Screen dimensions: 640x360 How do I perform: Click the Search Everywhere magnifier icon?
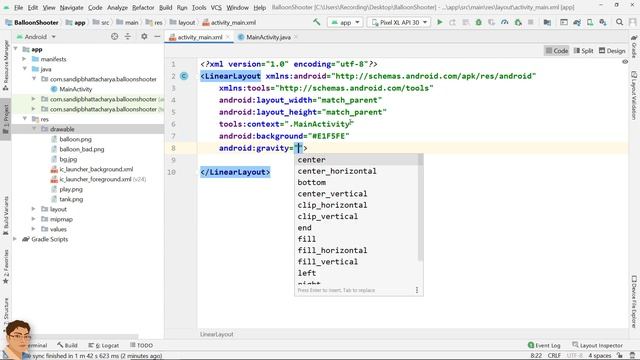click(x=619, y=22)
